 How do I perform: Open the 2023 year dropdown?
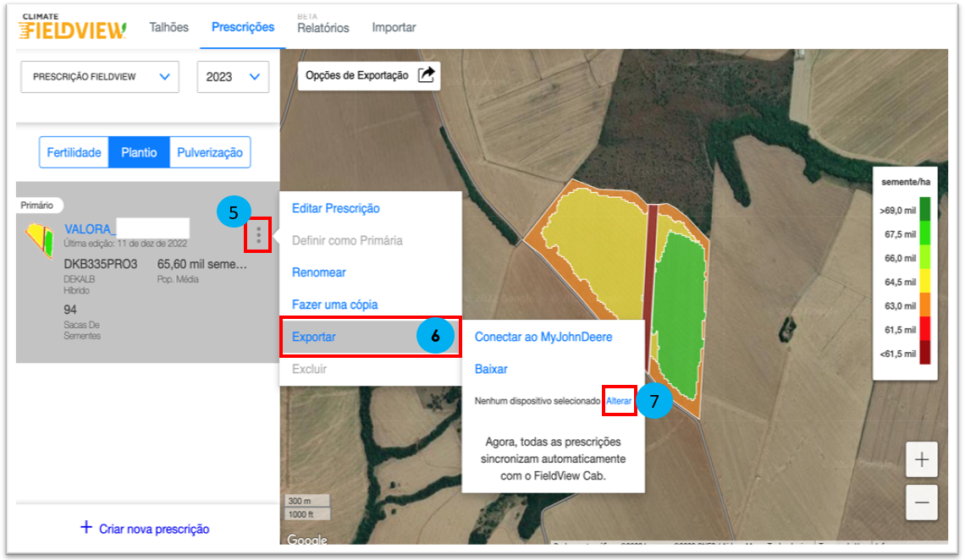point(233,76)
